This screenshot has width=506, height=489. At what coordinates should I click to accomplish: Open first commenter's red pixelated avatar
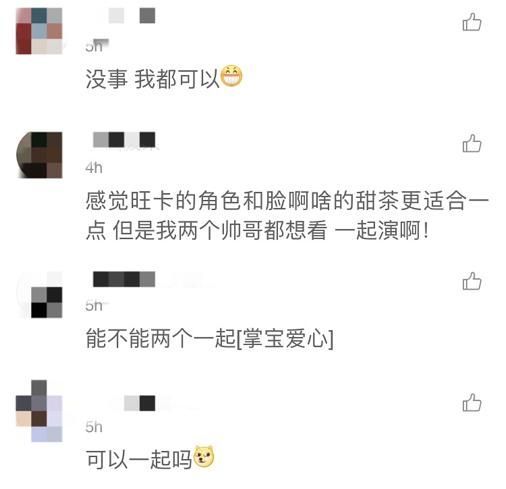point(39,31)
